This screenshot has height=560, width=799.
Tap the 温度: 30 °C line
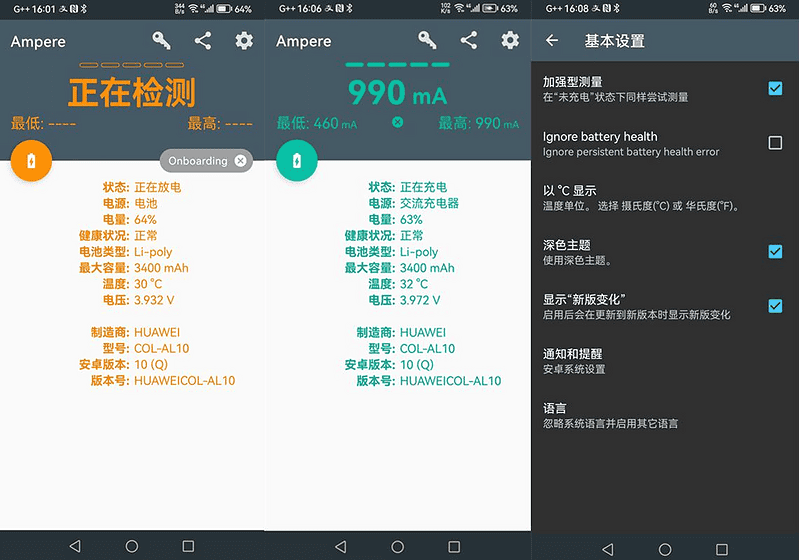click(x=132, y=284)
